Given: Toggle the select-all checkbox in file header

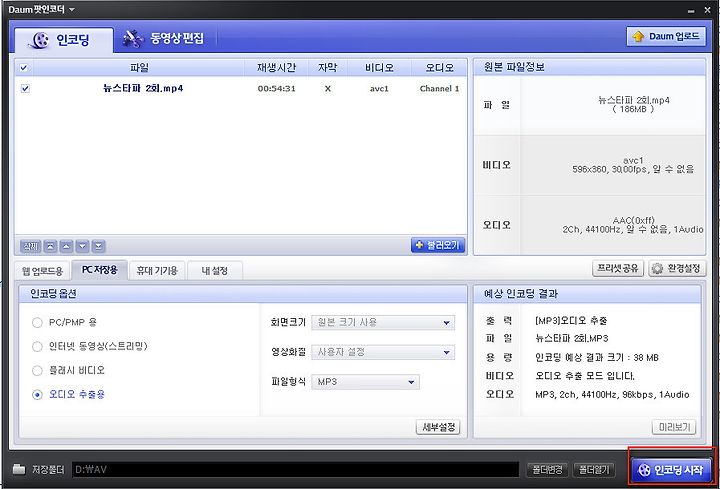Looking at the screenshot, I should [x=24, y=68].
